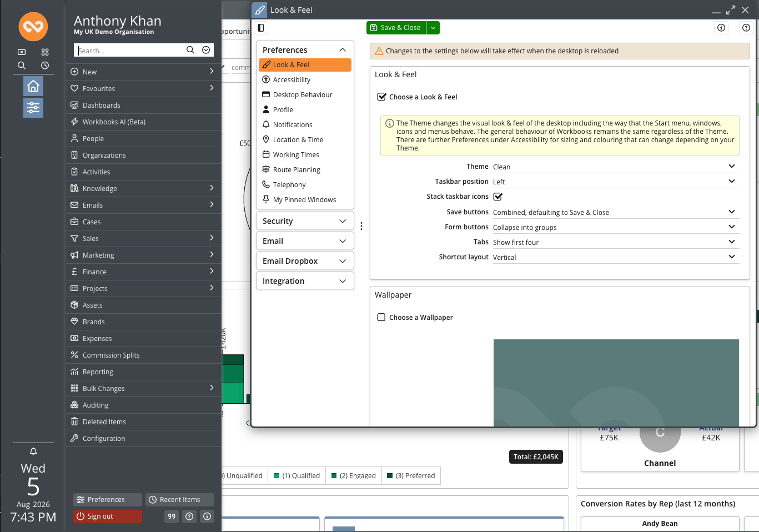Open Organizations menu item
Screen dimensions: 759x532
pos(143,155)
